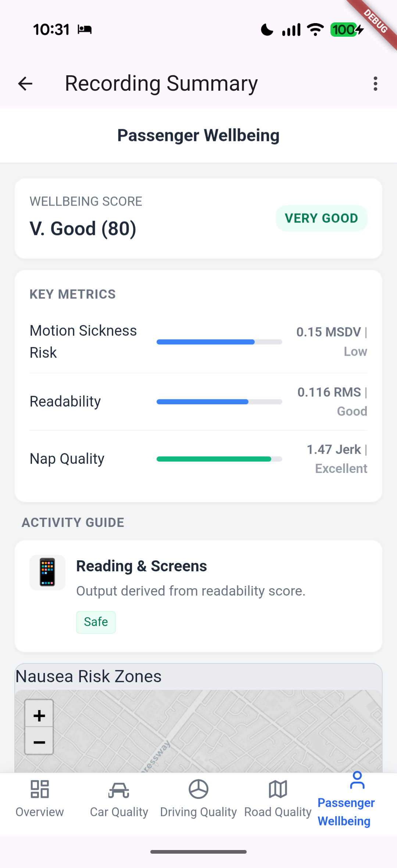397x868 pixels.
Task: Click the Driving Quality steering wheel icon
Action: coord(198,789)
